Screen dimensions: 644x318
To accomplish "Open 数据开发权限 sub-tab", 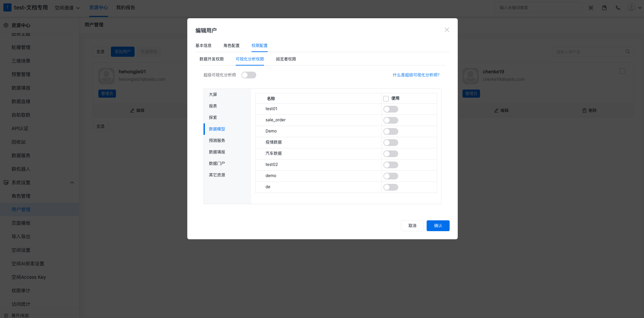I will tap(212, 59).
